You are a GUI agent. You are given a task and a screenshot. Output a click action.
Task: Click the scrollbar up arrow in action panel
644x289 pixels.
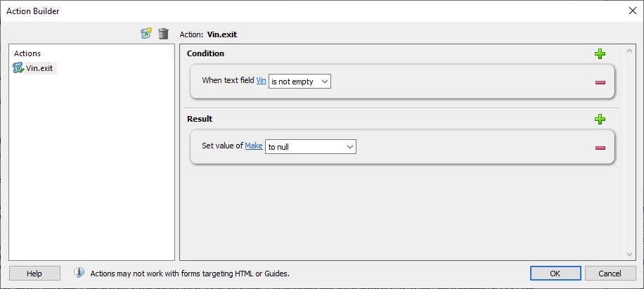(x=629, y=51)
